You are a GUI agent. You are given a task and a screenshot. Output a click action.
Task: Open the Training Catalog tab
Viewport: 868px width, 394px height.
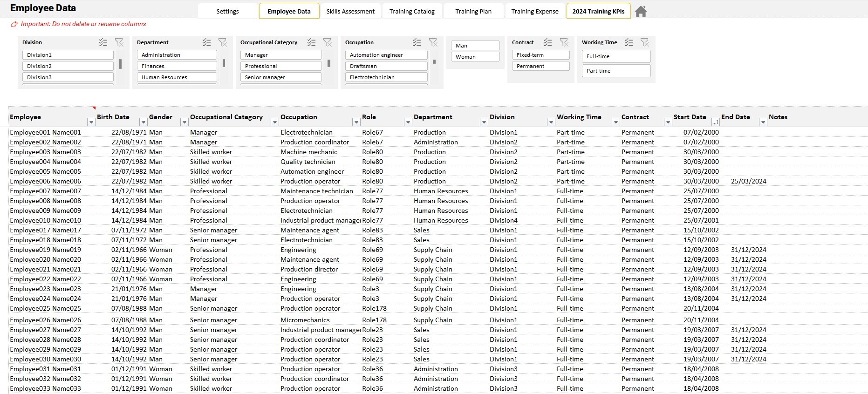(x=412, y=11)
